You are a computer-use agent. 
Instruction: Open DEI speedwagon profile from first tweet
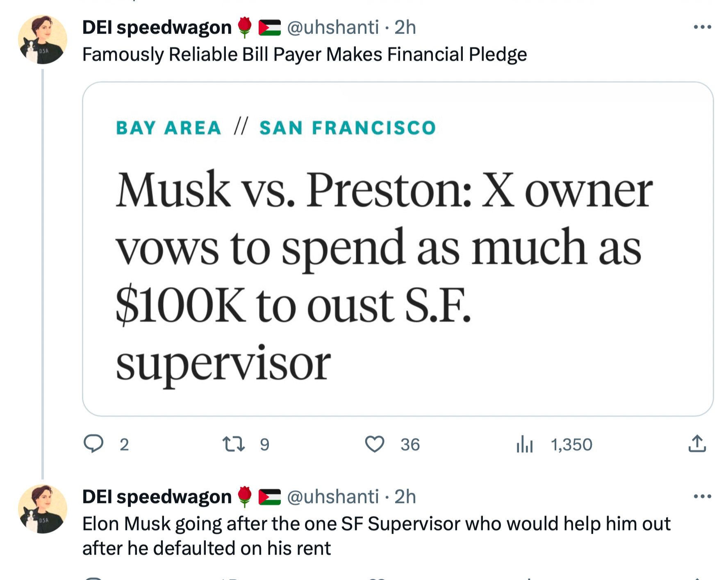[157, 27]
